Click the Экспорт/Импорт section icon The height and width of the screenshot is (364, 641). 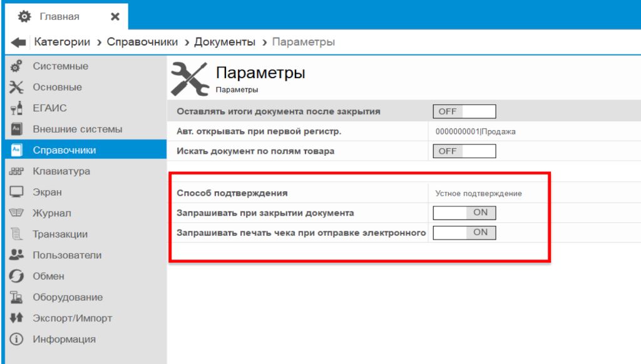pos(16,318)
